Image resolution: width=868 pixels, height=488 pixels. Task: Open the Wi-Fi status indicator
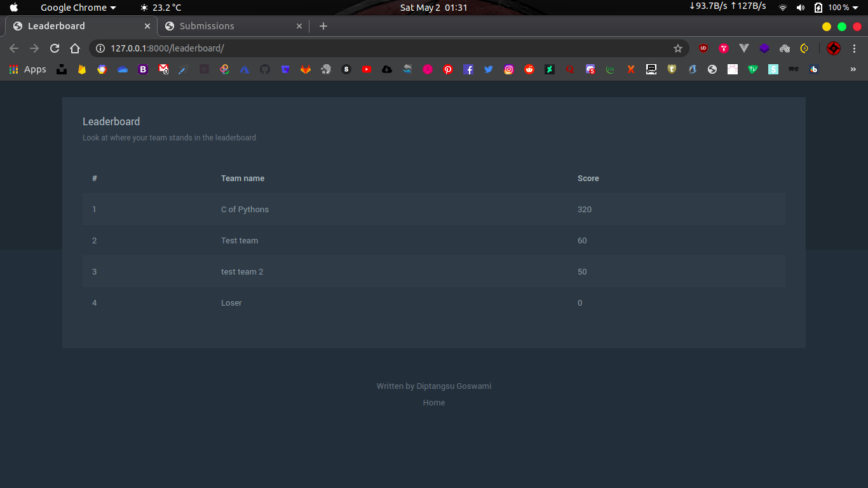tap(783, 8)
